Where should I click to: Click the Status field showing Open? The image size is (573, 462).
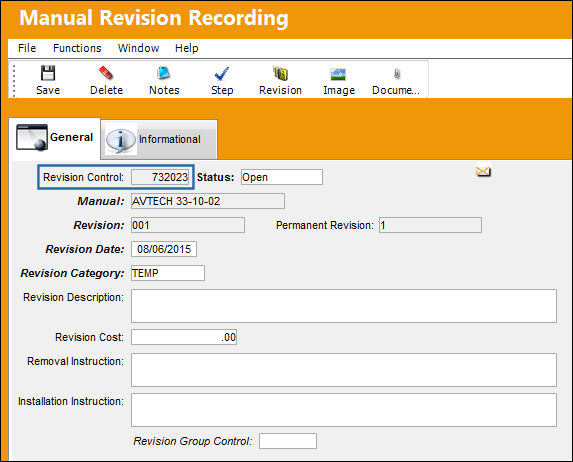tap(282, 177)
